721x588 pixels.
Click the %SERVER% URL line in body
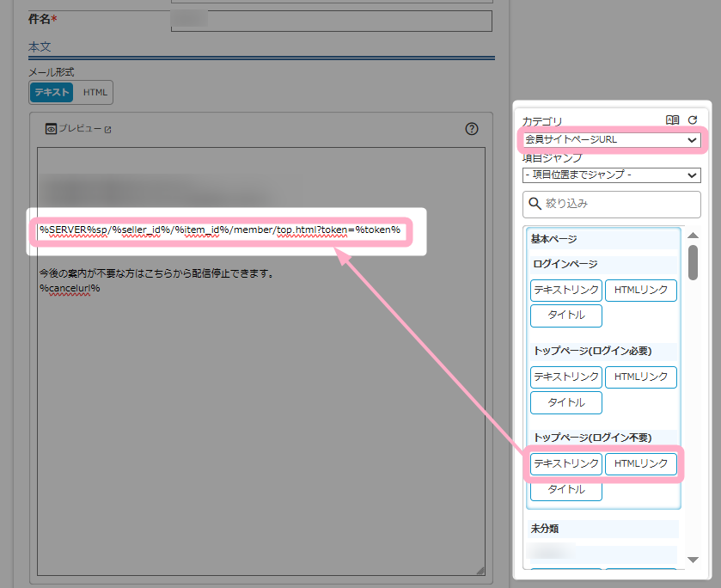pyautogui.click(x=220, y=230)
